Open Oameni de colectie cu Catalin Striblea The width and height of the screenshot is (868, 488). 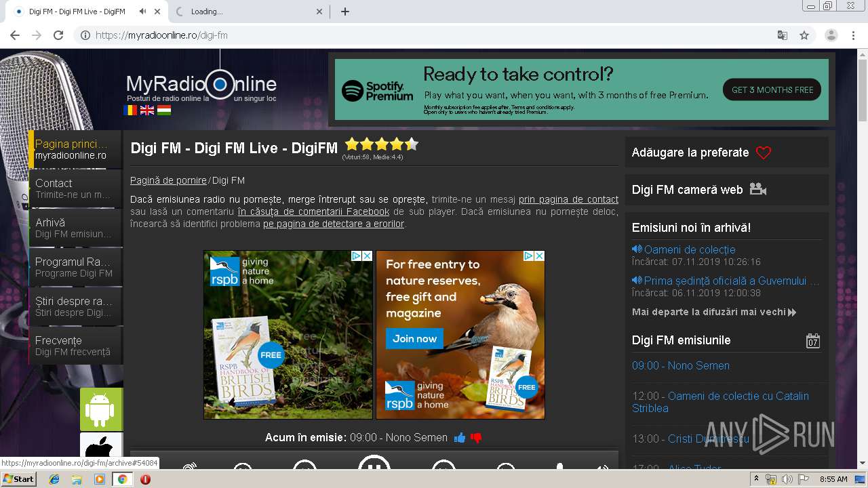click(720, 402)
